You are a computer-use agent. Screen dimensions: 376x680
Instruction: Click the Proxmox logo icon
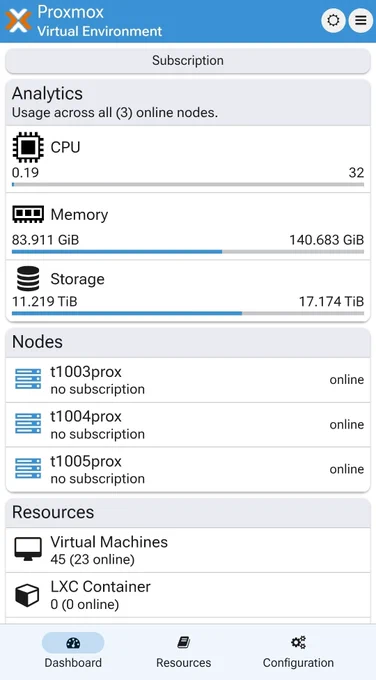pyautogui.click(x=18, y=20)
